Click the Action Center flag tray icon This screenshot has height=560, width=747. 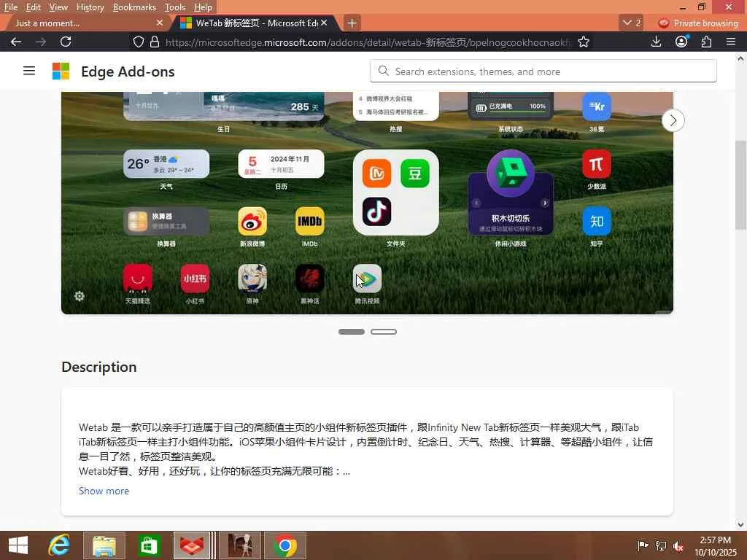tap(643, 545)
